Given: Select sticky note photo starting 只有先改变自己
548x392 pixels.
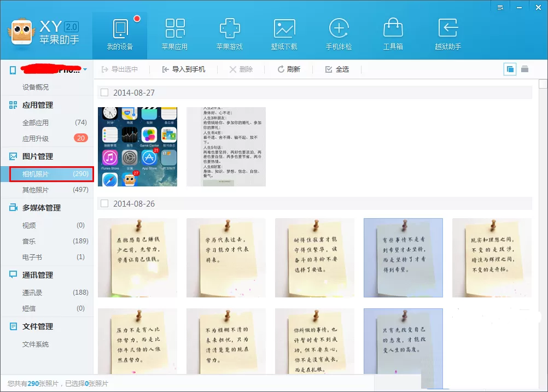Looking at the screenshot, I should click(403, 348).
